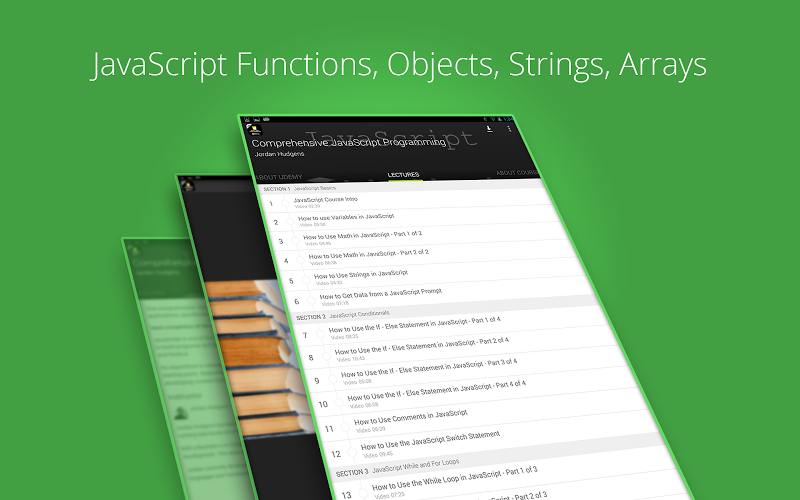Tap the progress circle next to lecture 12

(x=351, y=450)
